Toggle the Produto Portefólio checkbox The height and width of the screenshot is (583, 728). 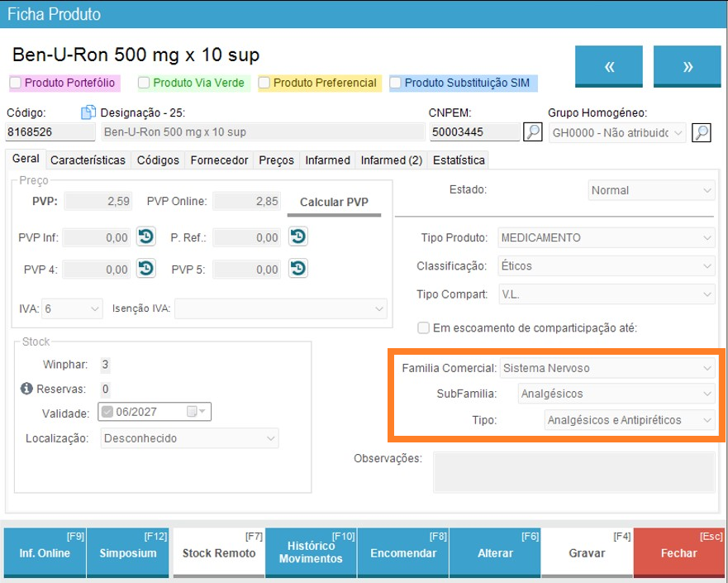(x=16, y=83)
